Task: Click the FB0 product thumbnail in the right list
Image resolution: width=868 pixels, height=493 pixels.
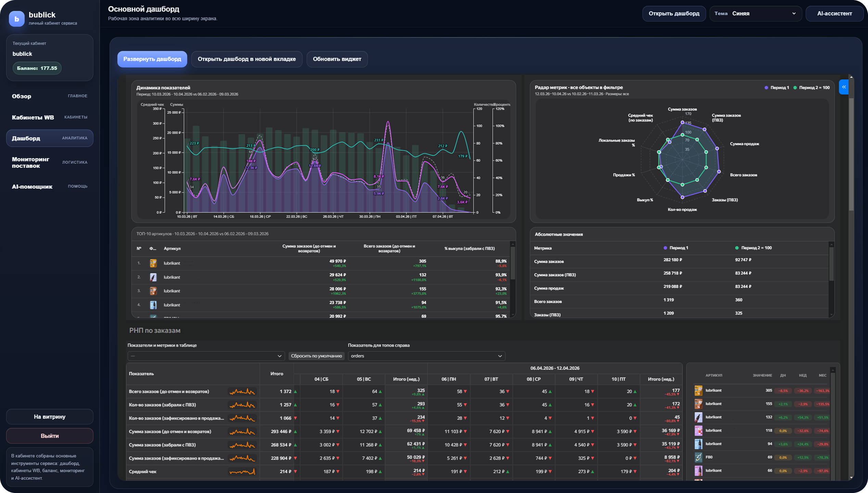Action: 698,457
